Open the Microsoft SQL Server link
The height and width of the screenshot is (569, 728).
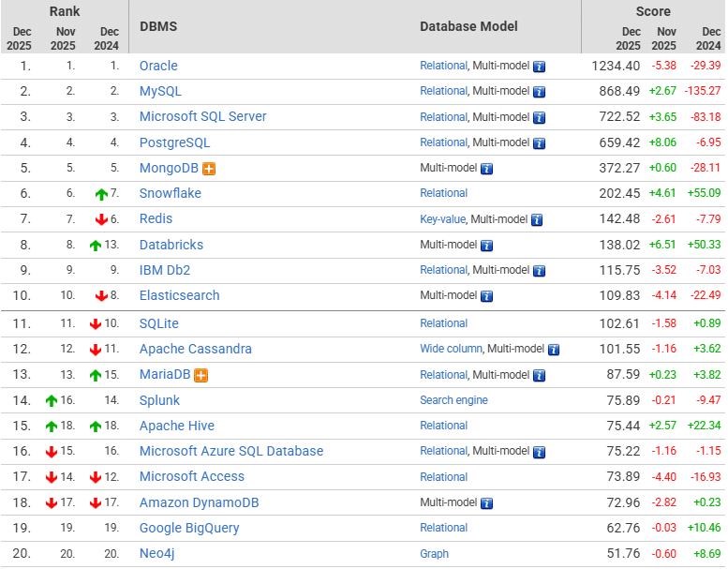pos(202,116)
